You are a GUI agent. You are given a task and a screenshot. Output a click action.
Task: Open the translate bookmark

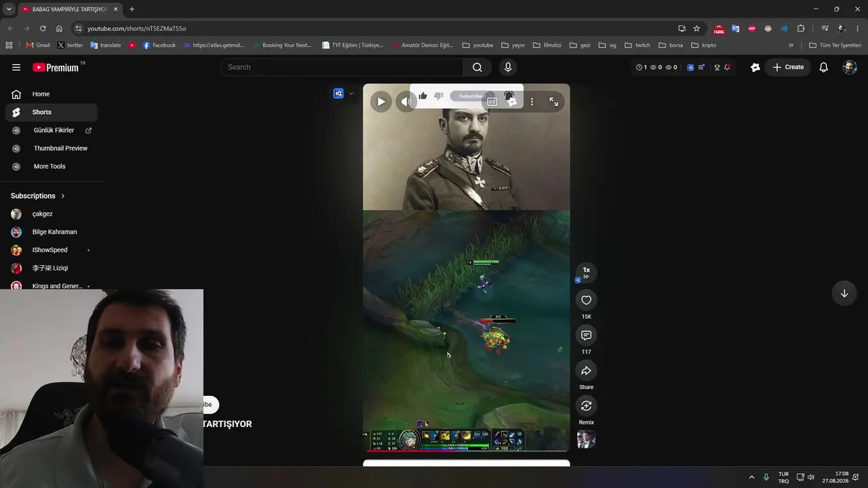tap(105, 45)
